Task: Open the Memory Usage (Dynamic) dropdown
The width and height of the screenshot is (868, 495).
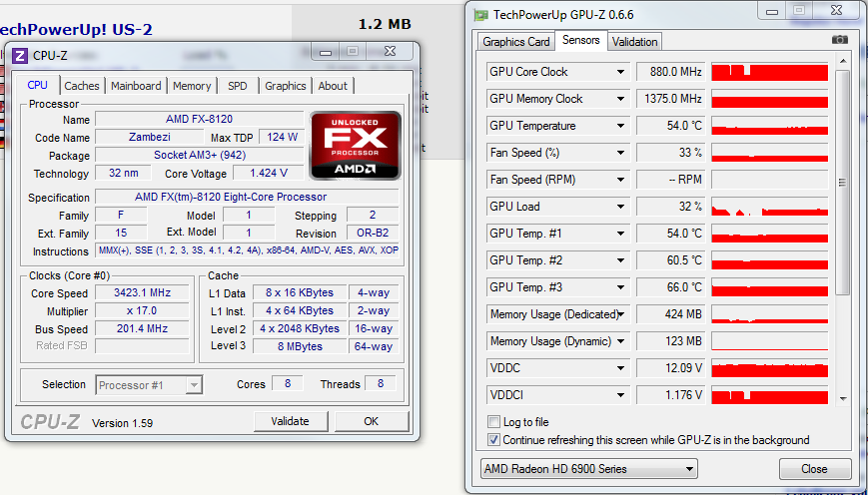Action: click(x=620, y=341)
